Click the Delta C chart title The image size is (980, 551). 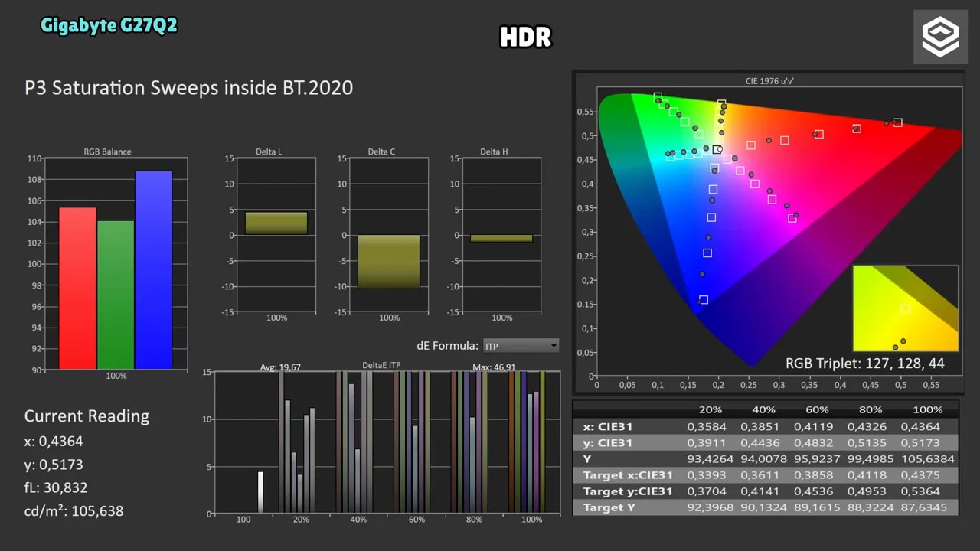381,152
